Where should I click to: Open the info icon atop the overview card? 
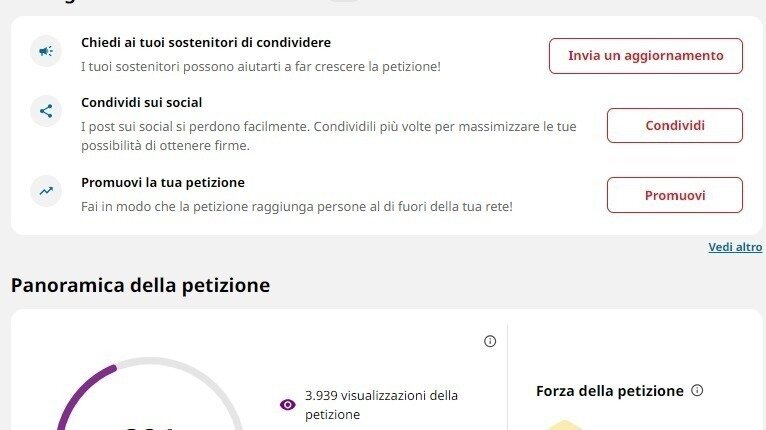490,341
